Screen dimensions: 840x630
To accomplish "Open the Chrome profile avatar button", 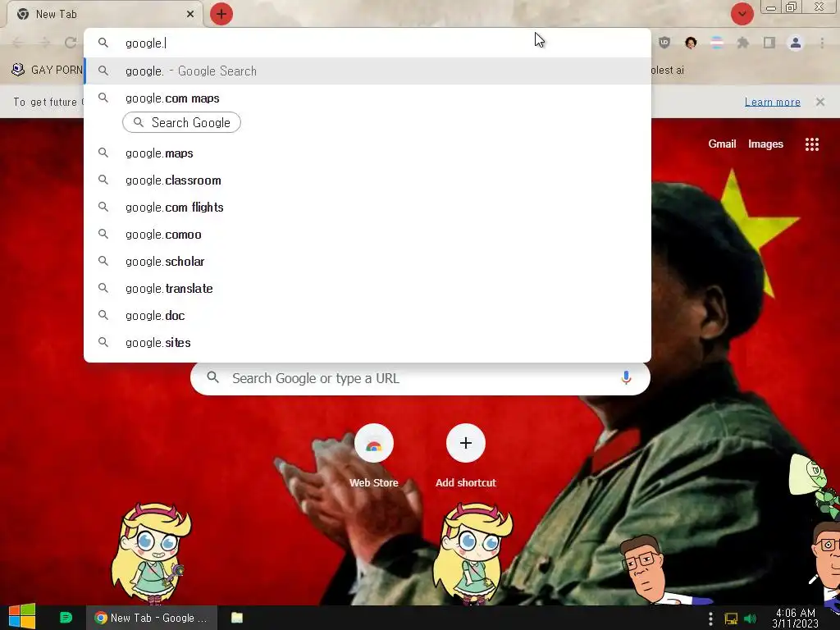I will coord(796,43).
